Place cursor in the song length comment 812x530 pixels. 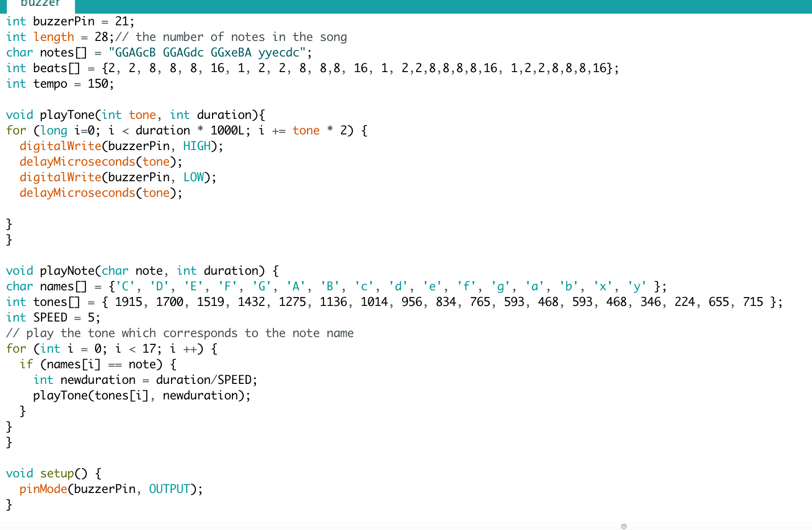pyautogui.click(x=241, y=37)
